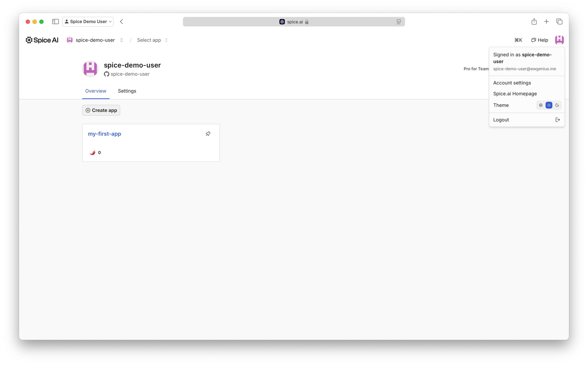Select the system theme option
This screenshot has height=365, width=588.
pyautogui.click(x=541, y=105)
